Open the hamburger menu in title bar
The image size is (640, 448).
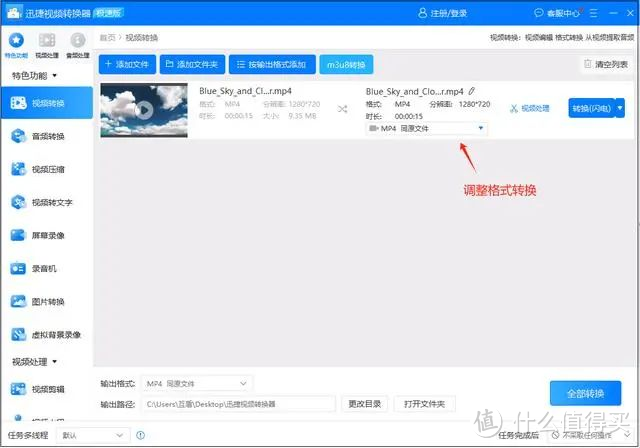(593, 13)
